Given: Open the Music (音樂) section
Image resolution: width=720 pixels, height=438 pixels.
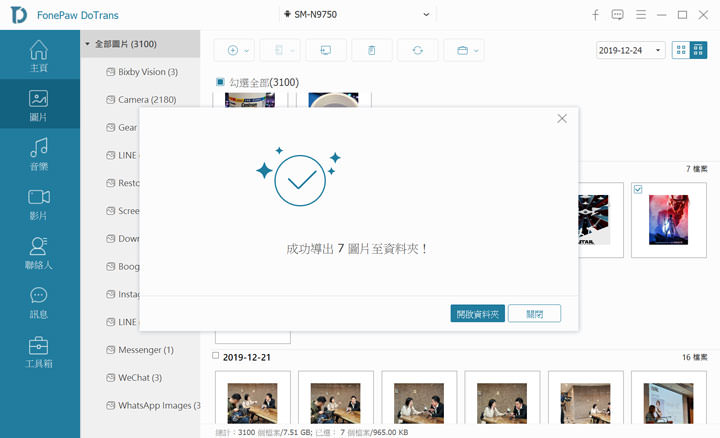Looking at the screenshot, I should coord(39,154).
